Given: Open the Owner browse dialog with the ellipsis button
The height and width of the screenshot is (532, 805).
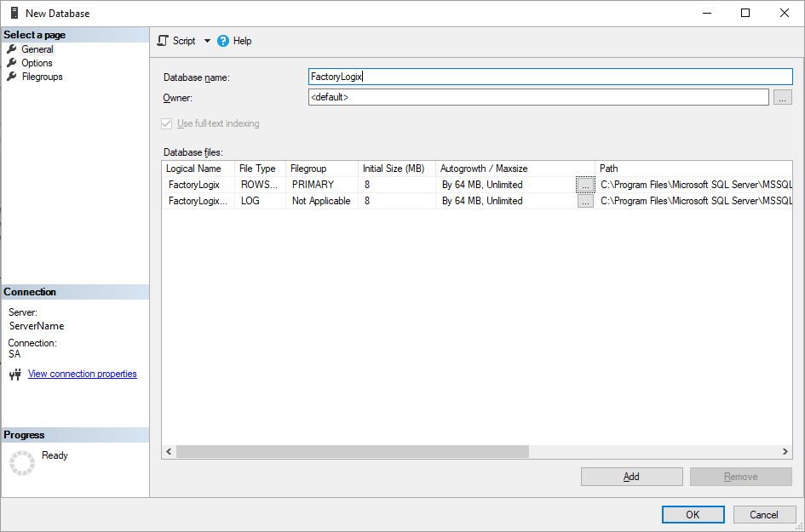Looking at the screenshot, I should tap(782, 97).
